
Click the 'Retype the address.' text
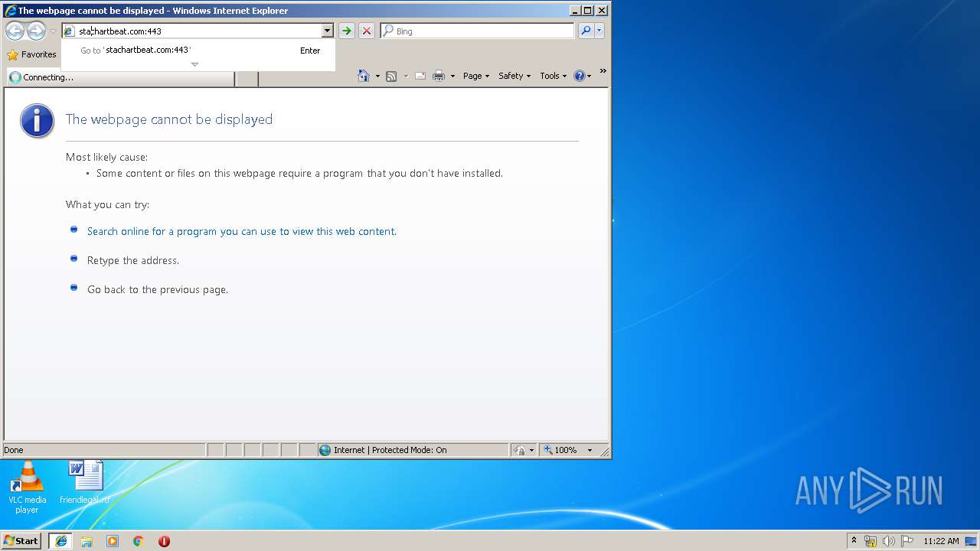pos(133,260)
